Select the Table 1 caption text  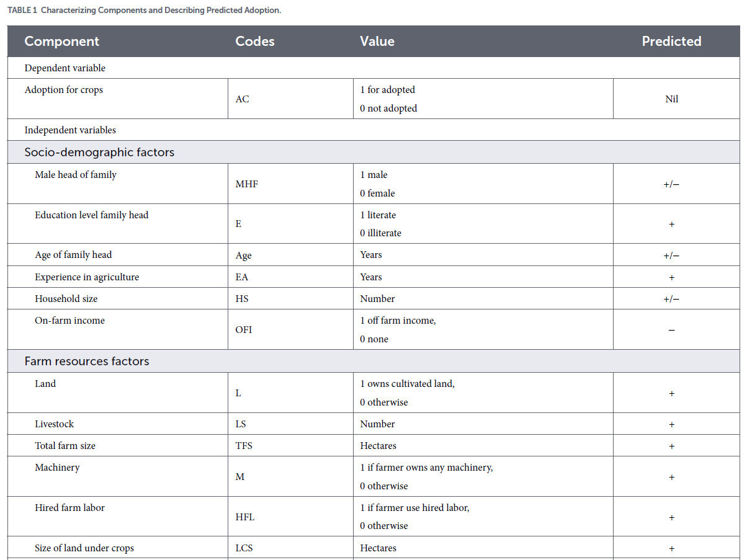click(144, 11)
